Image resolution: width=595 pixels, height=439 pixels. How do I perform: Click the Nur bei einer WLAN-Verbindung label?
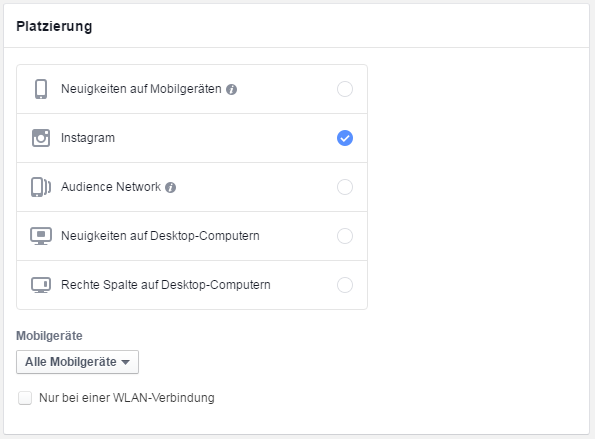coord(127,398)
